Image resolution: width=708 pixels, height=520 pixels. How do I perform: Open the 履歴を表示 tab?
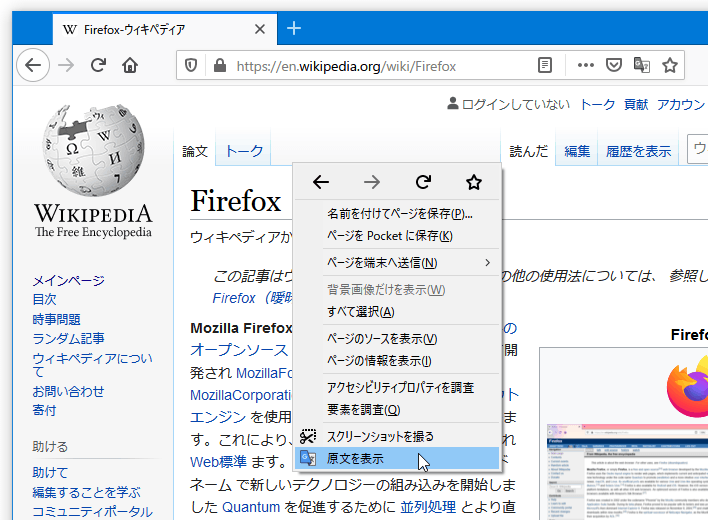[x=638, y=151]
